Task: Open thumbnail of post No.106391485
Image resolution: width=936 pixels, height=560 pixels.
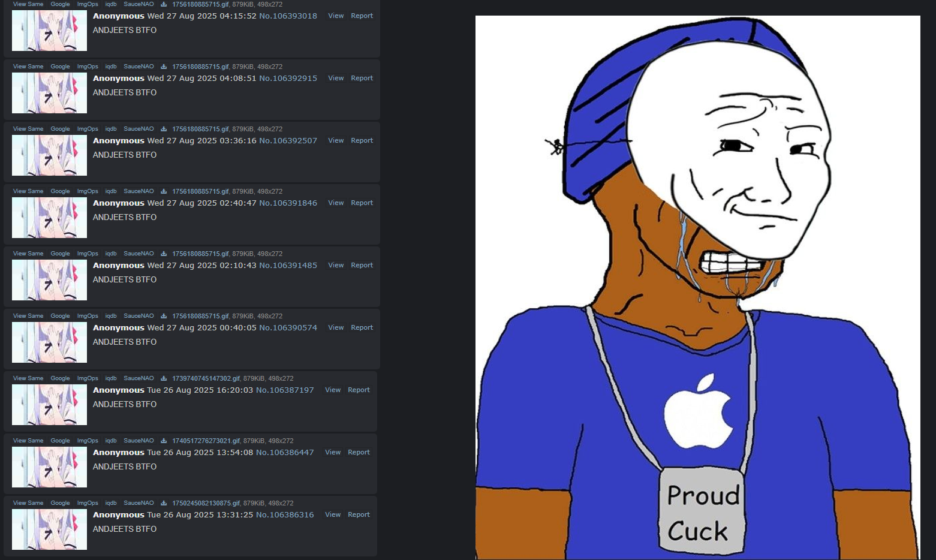Action: coord(49,280)
